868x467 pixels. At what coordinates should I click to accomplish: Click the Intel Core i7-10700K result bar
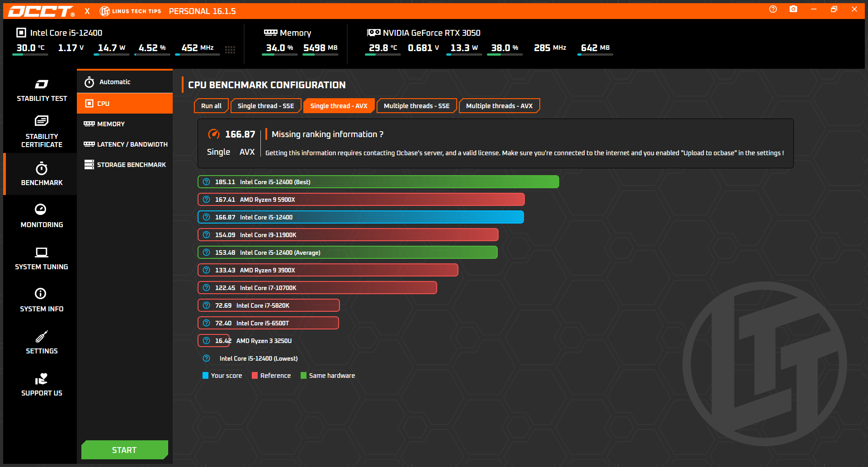pos(317,288)
